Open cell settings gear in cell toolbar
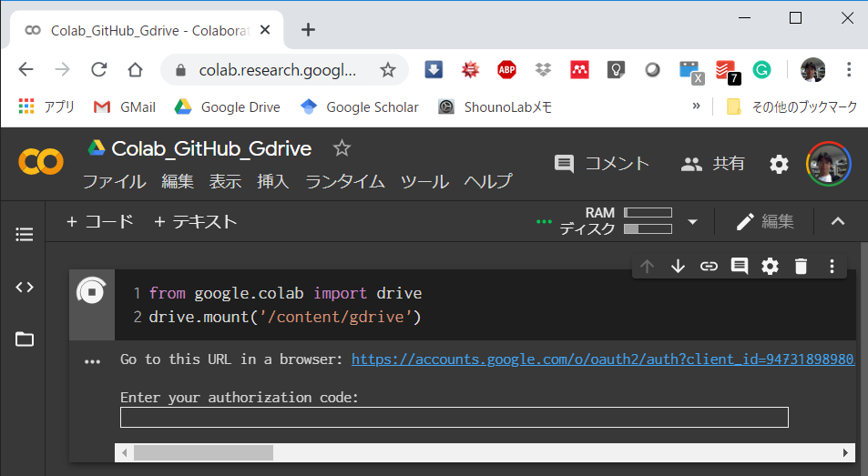 770,267
